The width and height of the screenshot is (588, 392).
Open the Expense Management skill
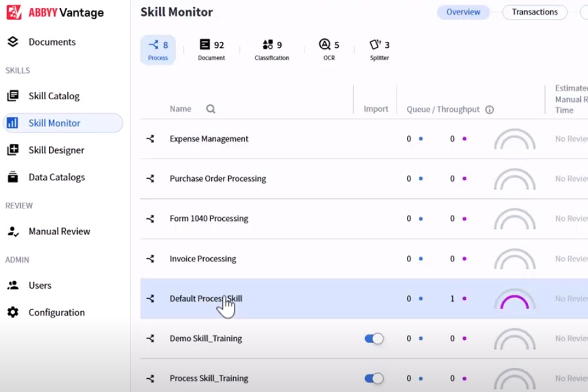tap(209, 139)
